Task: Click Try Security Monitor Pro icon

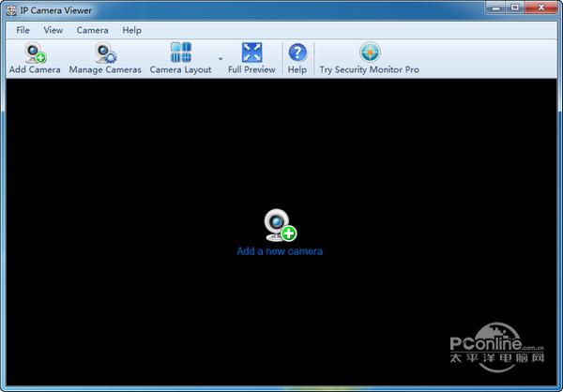Action: click(x=370, y=53)
